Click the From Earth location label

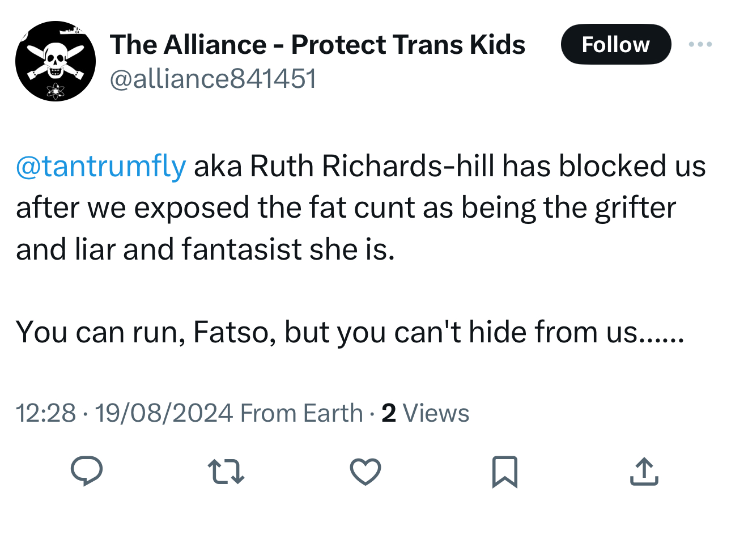tap(301, 413)
